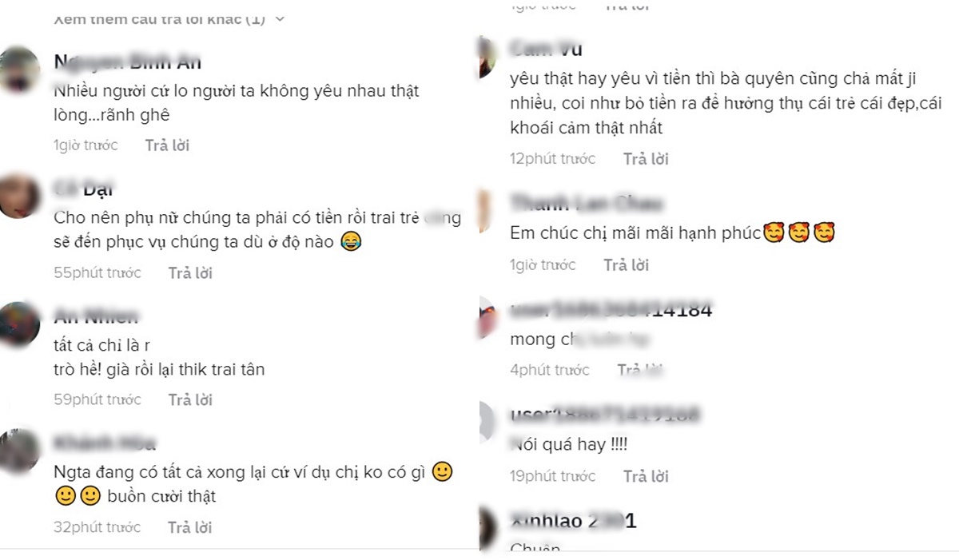Open Cỏ Dại commenter avatar

pyautogui.click(x=18, y=196)
